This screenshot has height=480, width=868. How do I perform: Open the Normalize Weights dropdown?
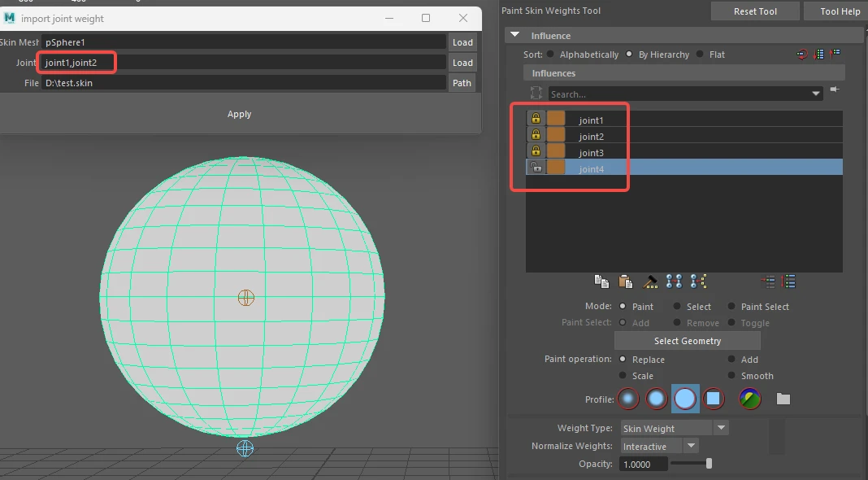[691, 446]
